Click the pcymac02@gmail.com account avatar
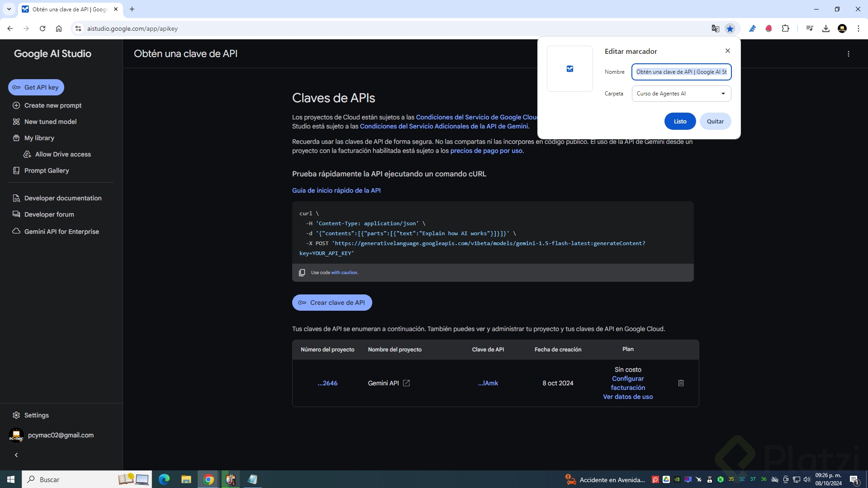This screenshot has width=868, height=488. [16, 435]
